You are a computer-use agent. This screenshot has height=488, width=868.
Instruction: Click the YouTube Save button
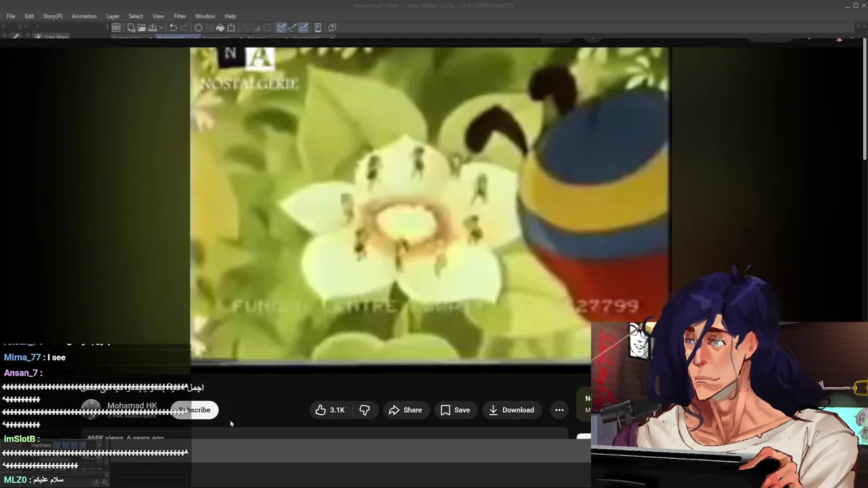[x=455, y=410]
